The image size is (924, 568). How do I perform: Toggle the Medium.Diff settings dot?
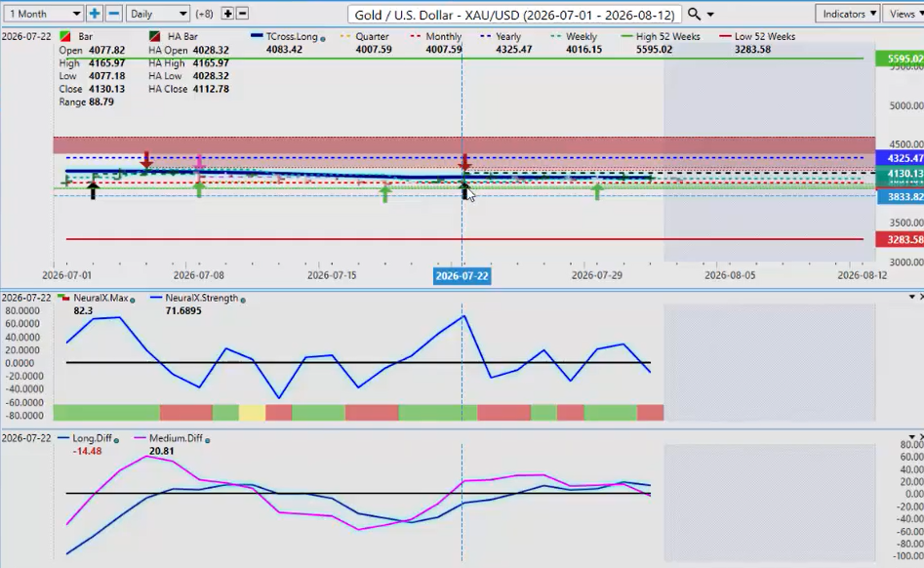[208, 439]
